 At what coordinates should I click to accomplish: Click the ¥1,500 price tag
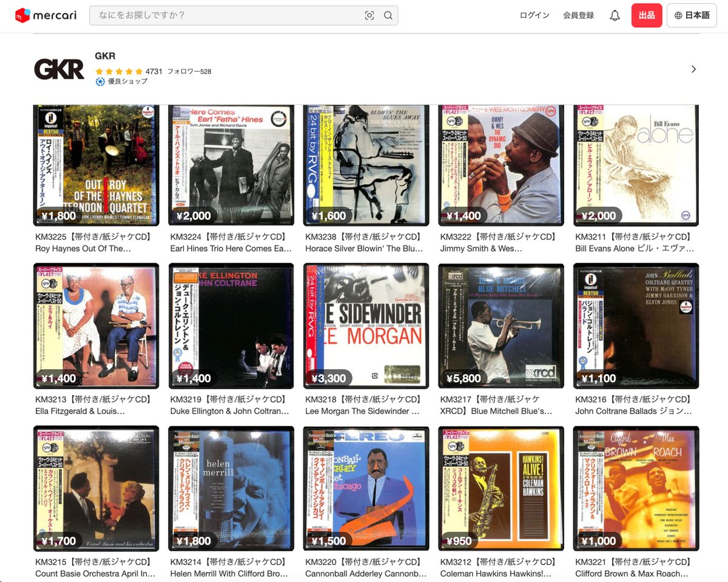pos(329,541)
